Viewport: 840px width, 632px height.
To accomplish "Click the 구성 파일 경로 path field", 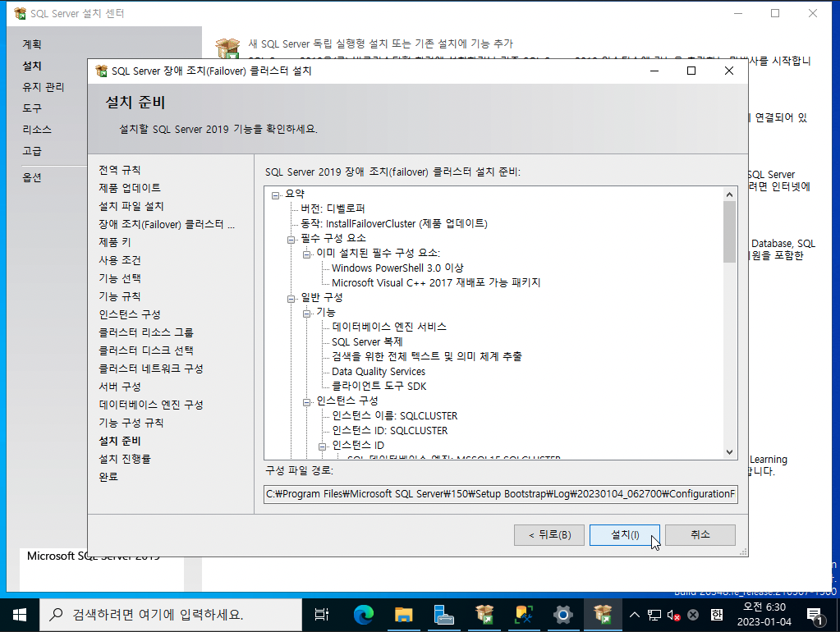I will pyautogui.click(x=501, y=494).
